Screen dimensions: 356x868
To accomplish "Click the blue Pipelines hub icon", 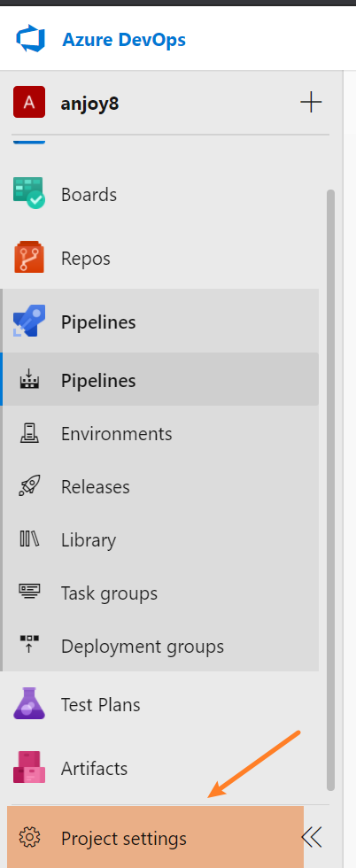I will [x=29, y=321].
